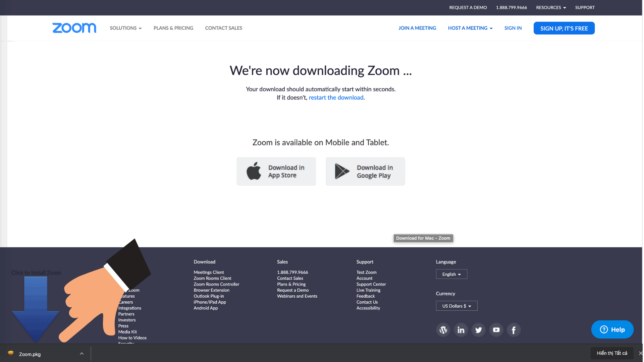Open Support Center footer link
The width and height of the screenshot is (644, 362).
(x=371, y=284)
